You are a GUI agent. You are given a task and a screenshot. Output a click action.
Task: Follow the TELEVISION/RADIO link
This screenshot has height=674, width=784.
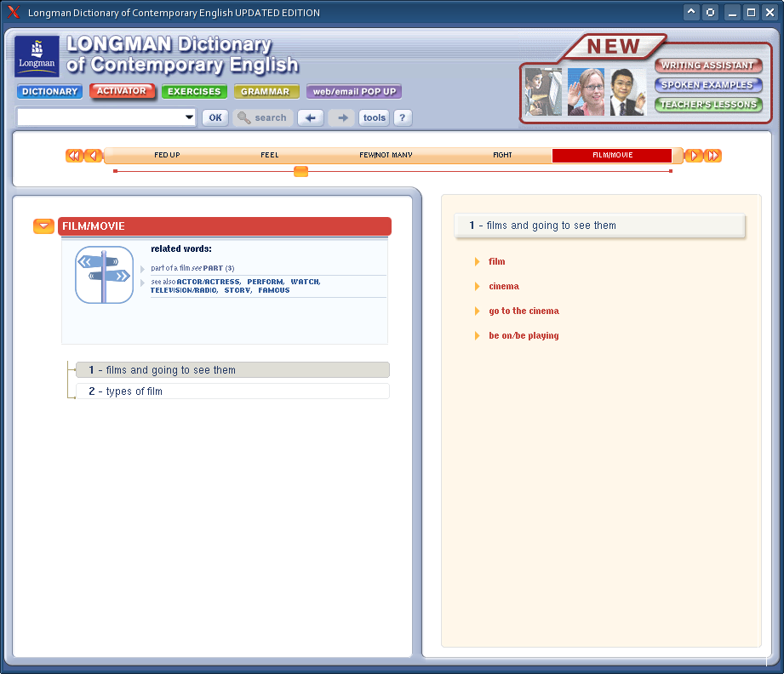click(184, 290)
